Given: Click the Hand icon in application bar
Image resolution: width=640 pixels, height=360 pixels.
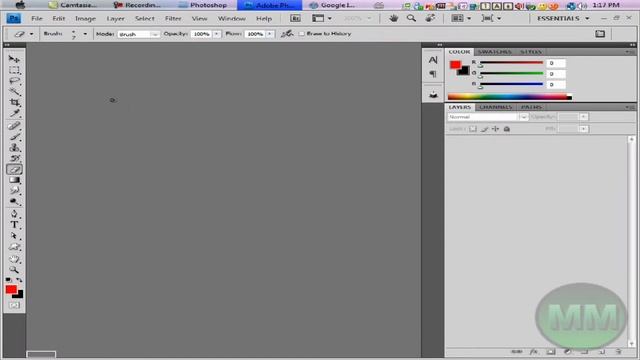Looking at the screenshot, I should click(393, 18).
